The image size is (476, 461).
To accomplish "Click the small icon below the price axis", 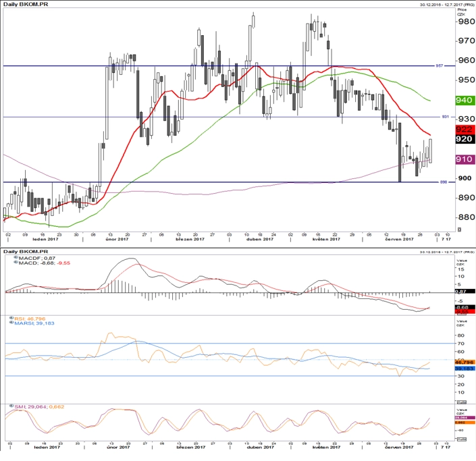I will (459, 229).
